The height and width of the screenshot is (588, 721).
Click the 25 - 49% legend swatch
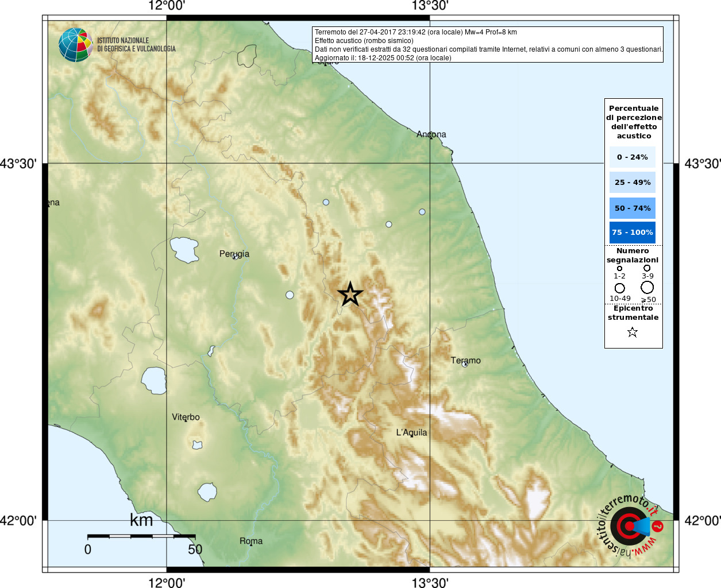[632, 182]
